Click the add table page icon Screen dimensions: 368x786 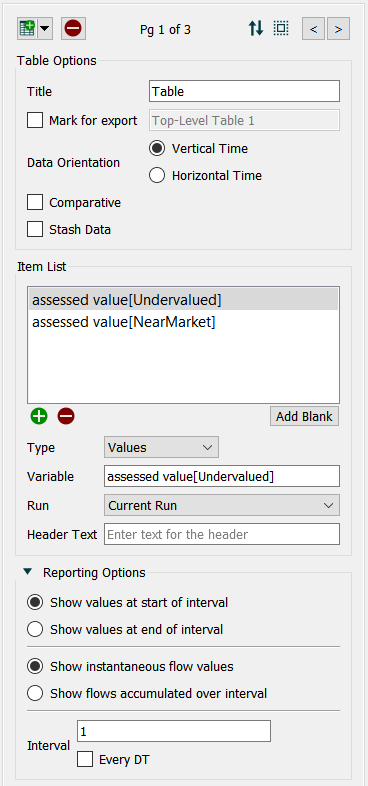point(27,29)
